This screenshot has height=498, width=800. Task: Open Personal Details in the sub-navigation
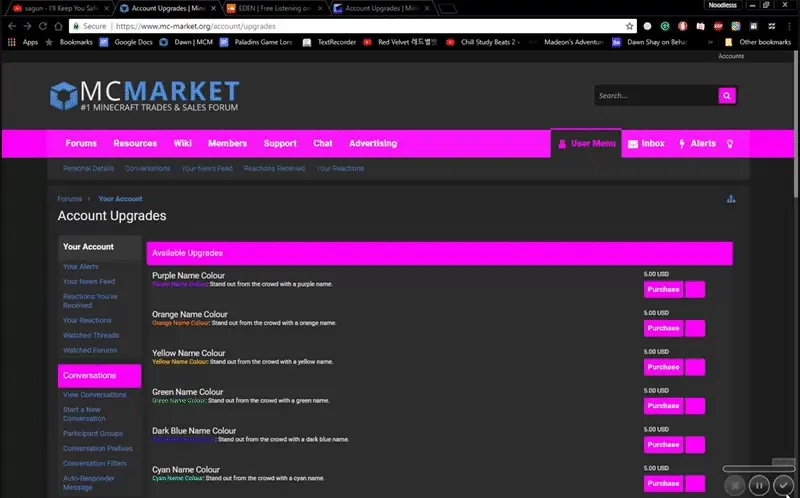tap(88, 168)
